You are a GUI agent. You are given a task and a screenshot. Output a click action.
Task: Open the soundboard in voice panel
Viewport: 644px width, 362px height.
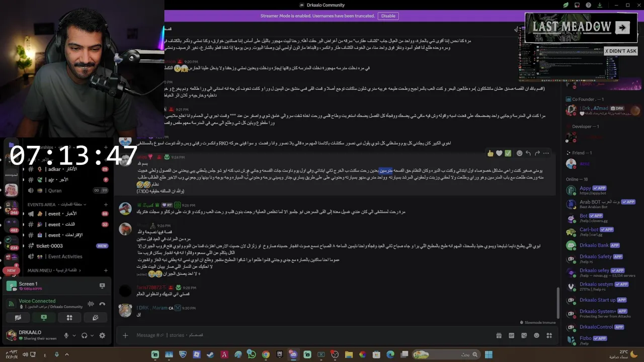click(x=95, y=317)
